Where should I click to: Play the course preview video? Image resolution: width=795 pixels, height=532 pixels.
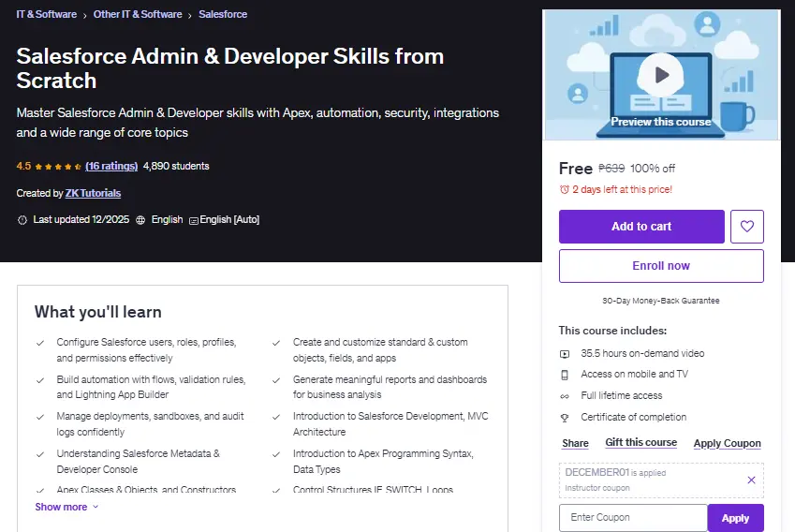coord(660,75)
